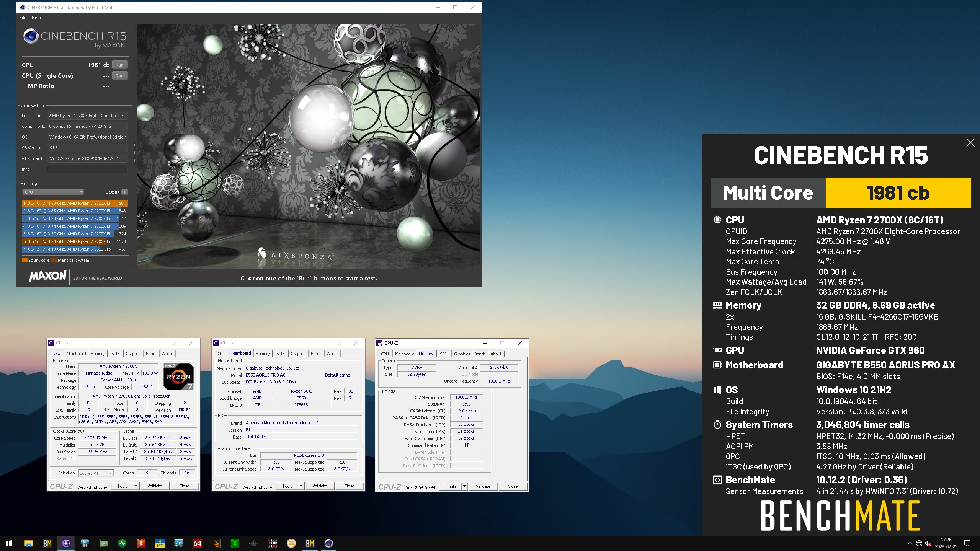980x551 pixels.
Task: Open Socket #1 selection dropdown in CPU-Z
Action: coord(96,473)
